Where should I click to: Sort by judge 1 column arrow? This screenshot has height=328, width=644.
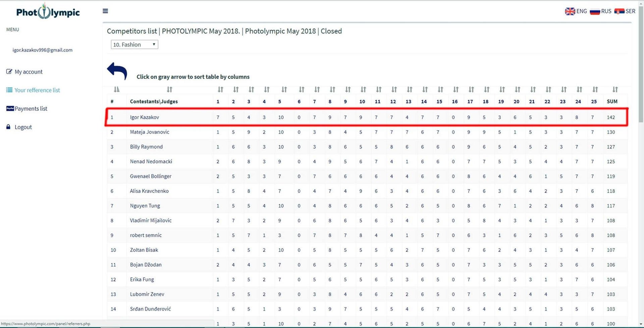pyautogui.click(x=220, y=90)
